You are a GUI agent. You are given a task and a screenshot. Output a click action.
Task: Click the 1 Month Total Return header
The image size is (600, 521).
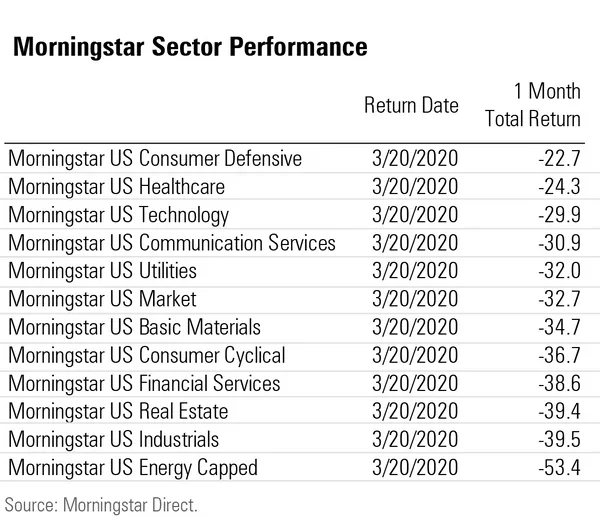tap(532, 105)
